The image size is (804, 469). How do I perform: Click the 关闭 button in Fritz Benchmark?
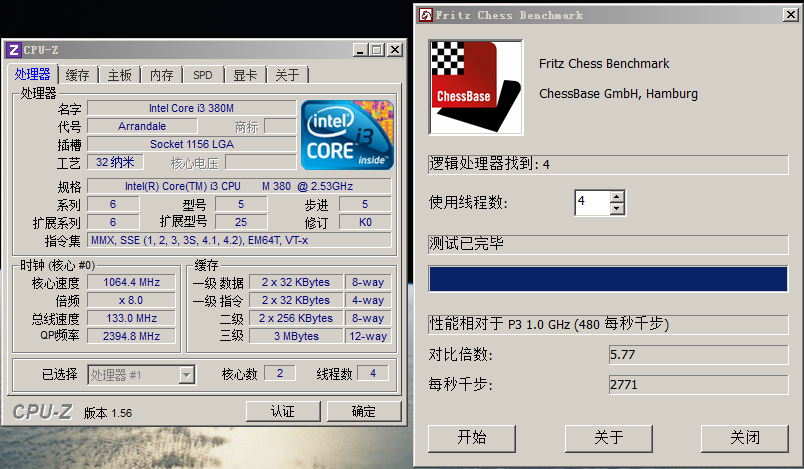pos(745,438)
